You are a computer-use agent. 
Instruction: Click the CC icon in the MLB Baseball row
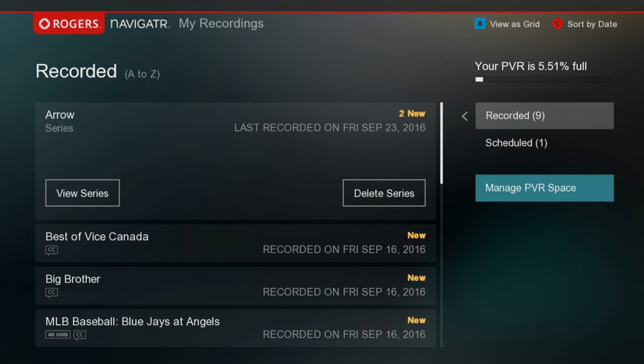click(x=80, y=335)
